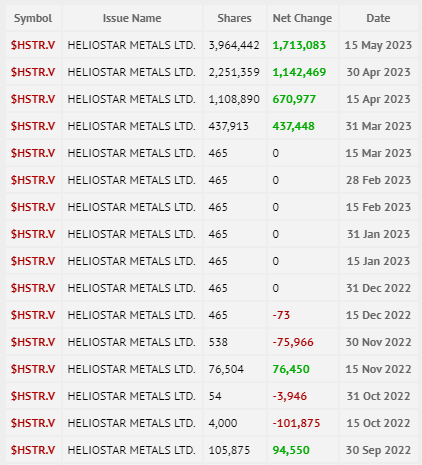Click the date 31 Oct 2022
Screen dimensions: 422x465
(x=378, y=396)
